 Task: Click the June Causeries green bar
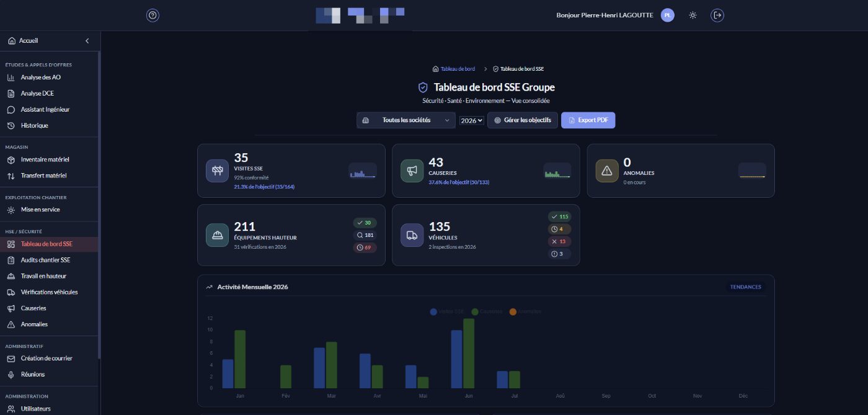(x=469, y=354)
